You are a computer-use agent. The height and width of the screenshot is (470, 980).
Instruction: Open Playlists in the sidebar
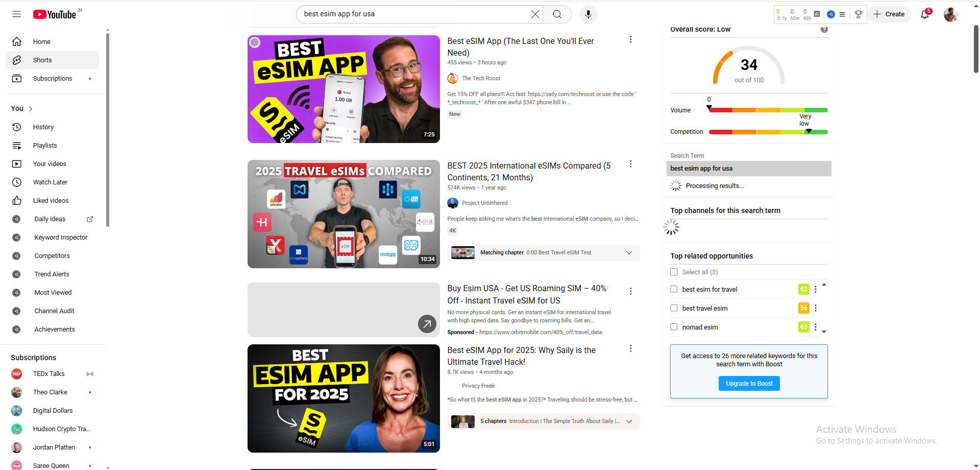pos(52,146)
